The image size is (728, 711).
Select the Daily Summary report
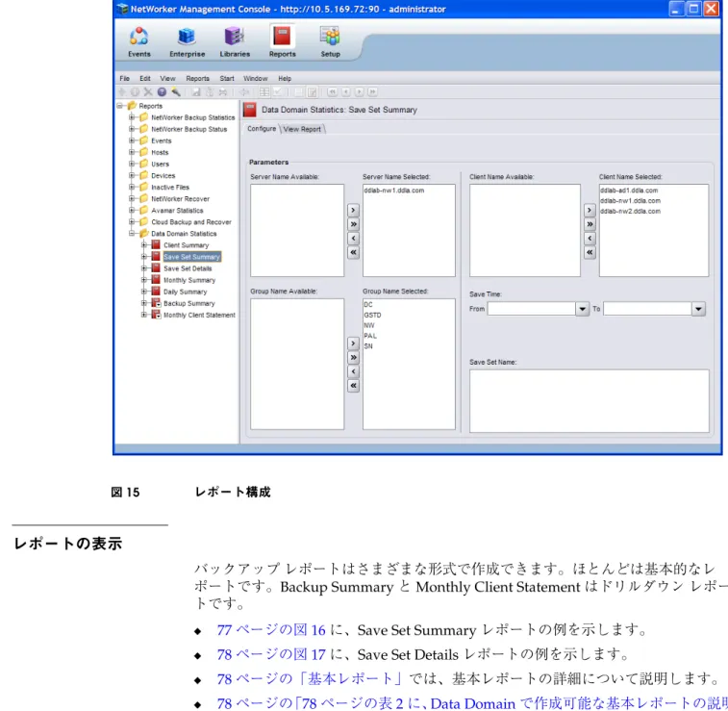186,292
